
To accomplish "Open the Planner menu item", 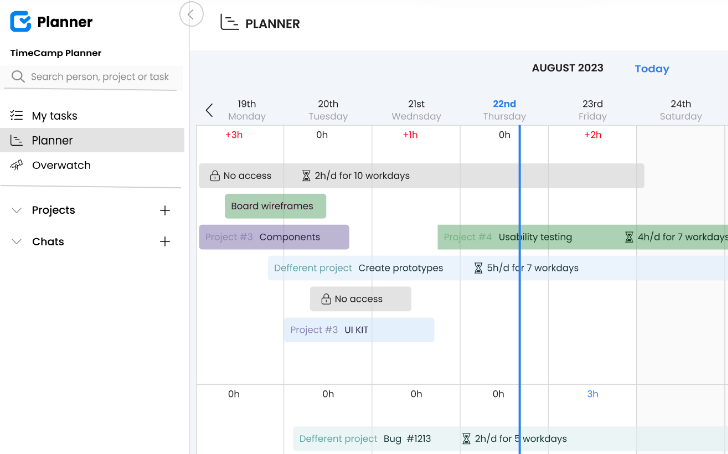I will tap(52, 141).
